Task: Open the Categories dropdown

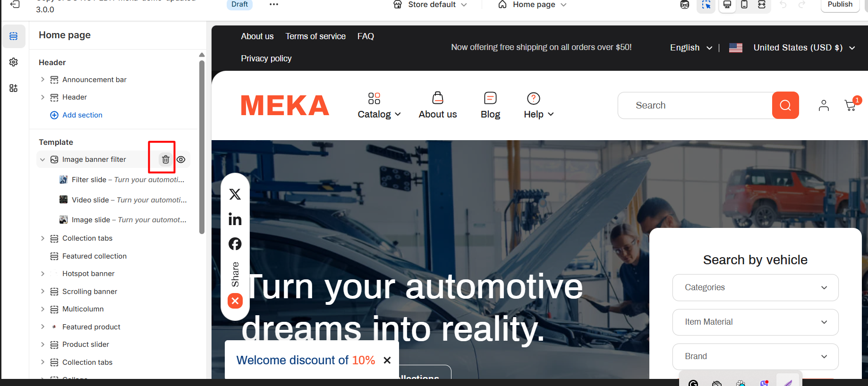Action: tap(755, 287)
